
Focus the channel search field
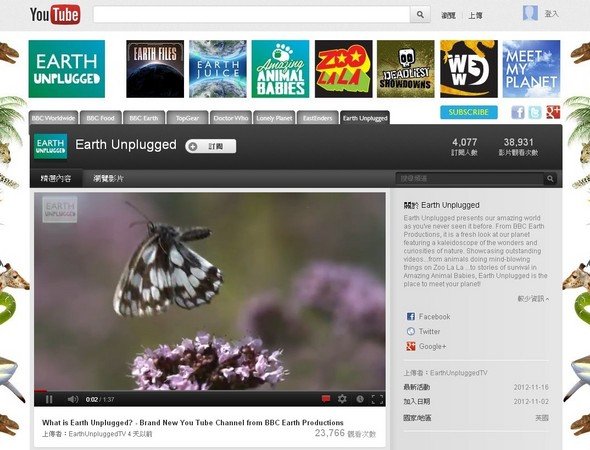[470, 178]
